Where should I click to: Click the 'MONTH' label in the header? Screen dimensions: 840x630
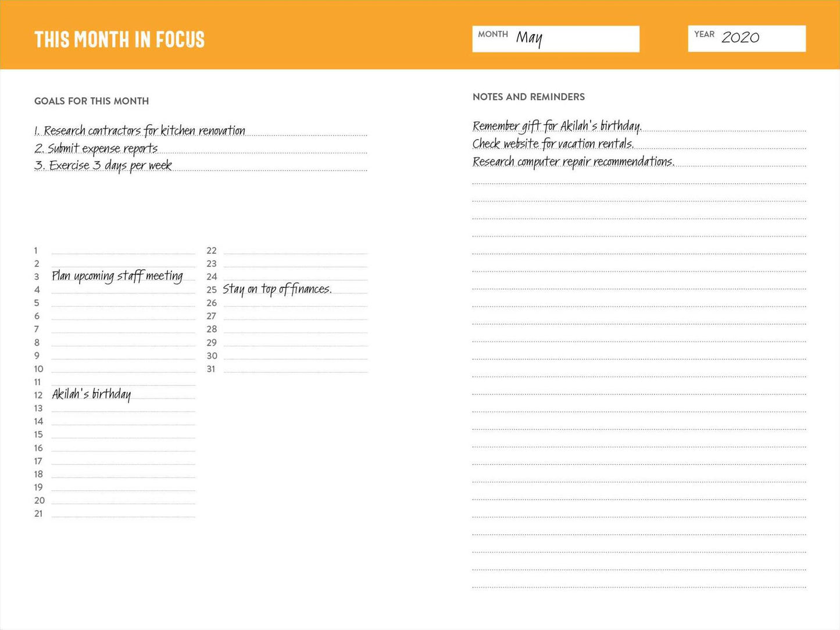pyautogui.click(x=493, y=34)
